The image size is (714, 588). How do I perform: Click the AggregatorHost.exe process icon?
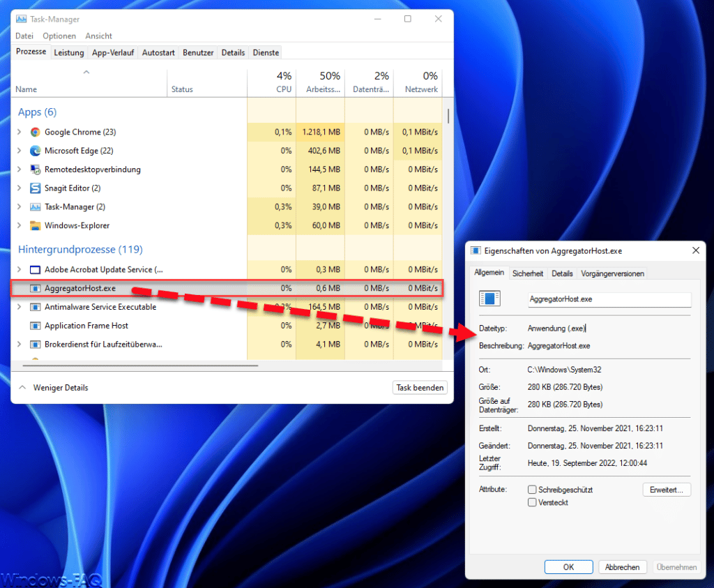coord(35,288)
